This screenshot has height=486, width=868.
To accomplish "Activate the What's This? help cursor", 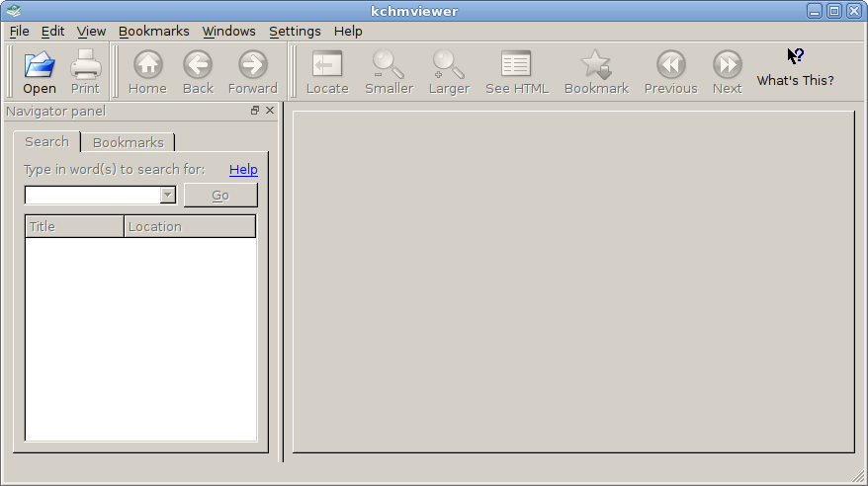I will [x=796, y=67].
